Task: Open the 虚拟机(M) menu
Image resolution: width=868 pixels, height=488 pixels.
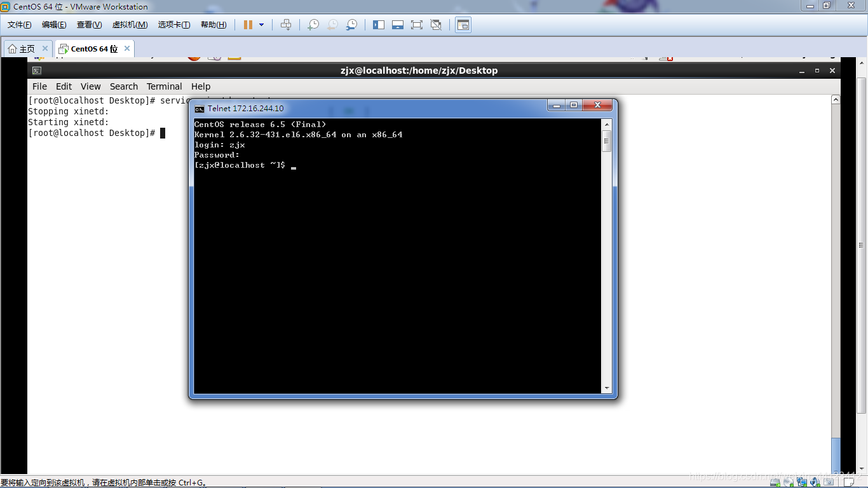Action: 130,25
